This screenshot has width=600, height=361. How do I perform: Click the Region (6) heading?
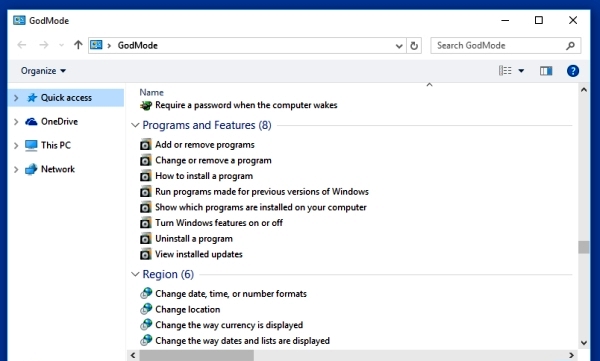click(x=168, y=274)
